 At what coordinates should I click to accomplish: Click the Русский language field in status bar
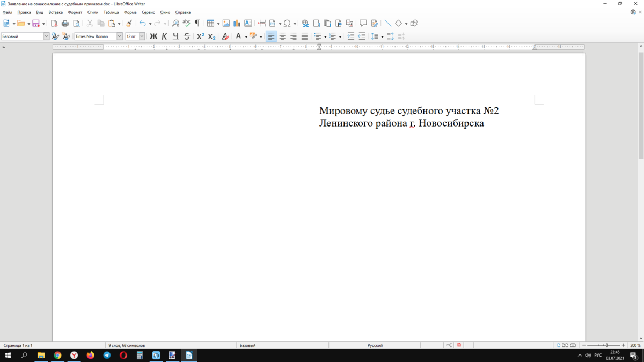(375, 345)
